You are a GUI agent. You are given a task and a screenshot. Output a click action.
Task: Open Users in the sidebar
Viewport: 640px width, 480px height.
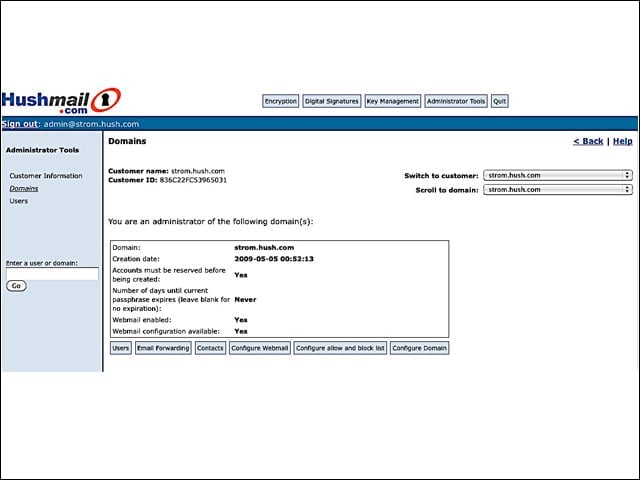point(19,201)
